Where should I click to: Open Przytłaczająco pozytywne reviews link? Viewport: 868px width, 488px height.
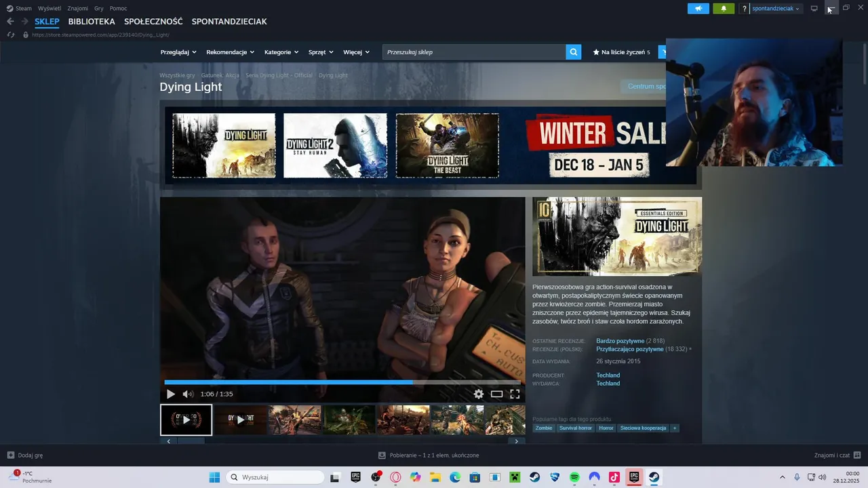pyautogui.click(x=629, y=349)
